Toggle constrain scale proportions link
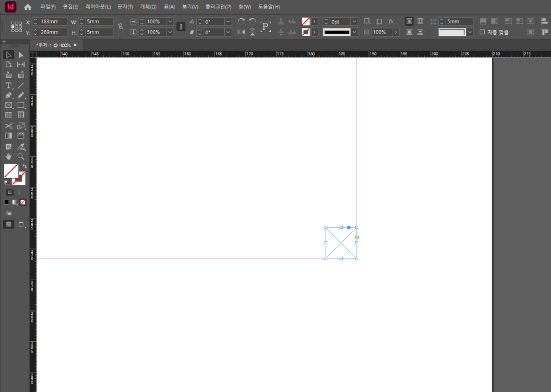Viewport: 551px width, 392px height. [x=181, y=26]
